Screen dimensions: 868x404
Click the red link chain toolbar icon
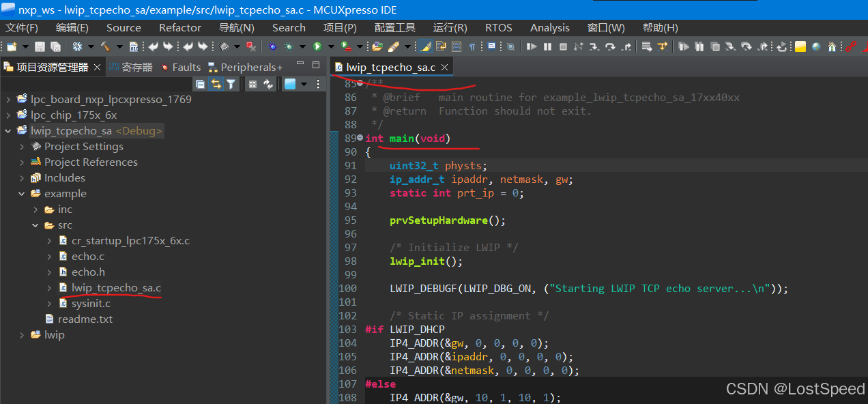[850, 46]
